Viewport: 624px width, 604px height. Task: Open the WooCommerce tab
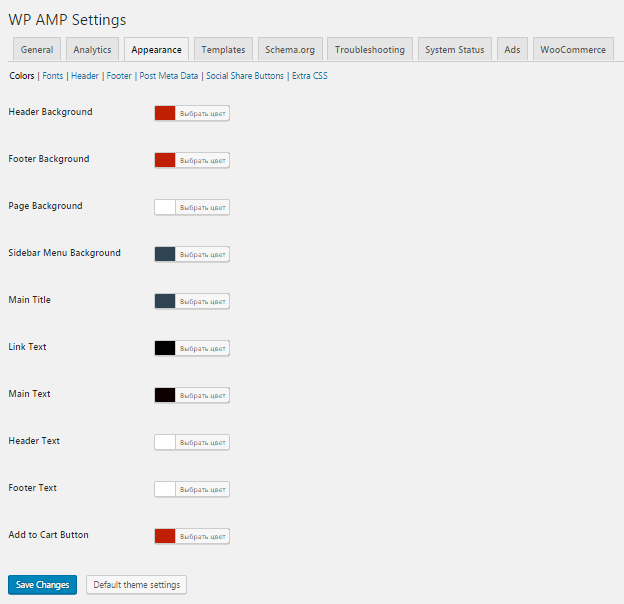click(x=573, y=49)
